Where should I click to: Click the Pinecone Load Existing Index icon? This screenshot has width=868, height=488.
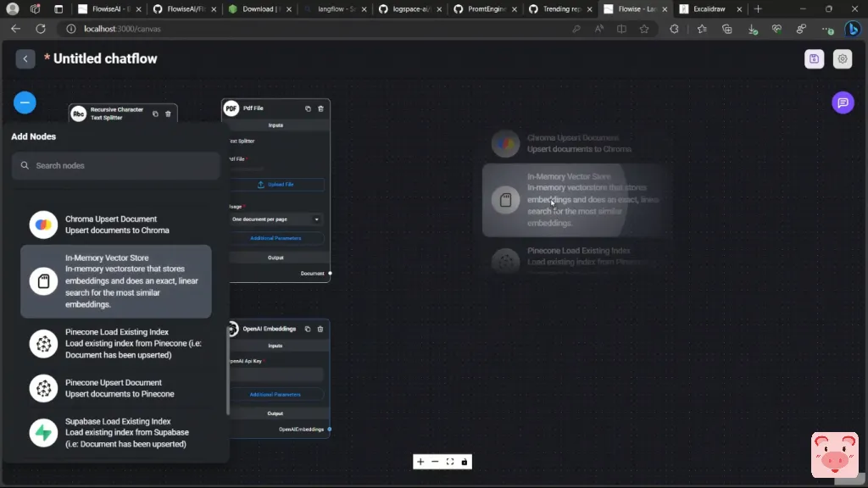tap(43, 344)
